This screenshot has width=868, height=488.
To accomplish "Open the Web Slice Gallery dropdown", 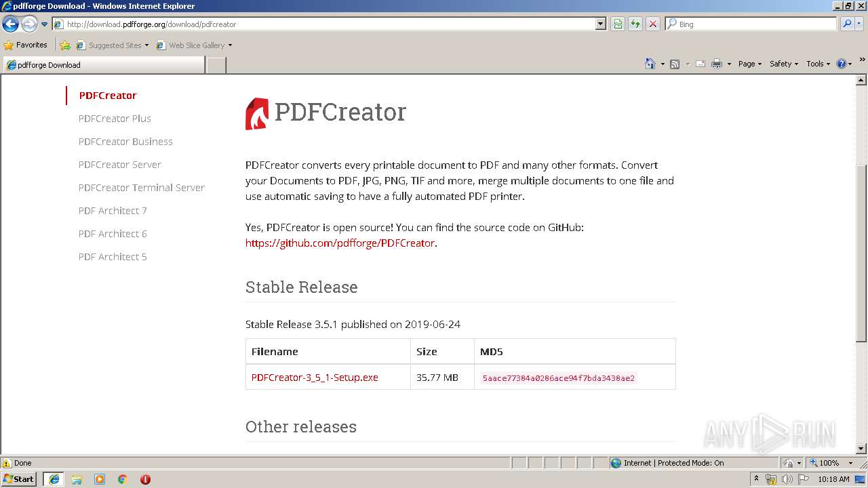I will click(x=194, y=45).
